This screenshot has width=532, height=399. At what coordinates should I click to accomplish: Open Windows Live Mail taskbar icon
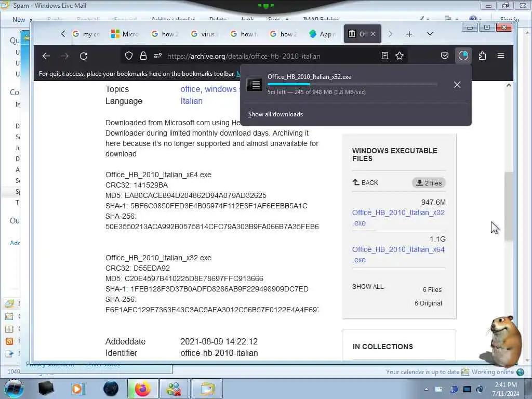pyautogui.click(x=207, y=389)
